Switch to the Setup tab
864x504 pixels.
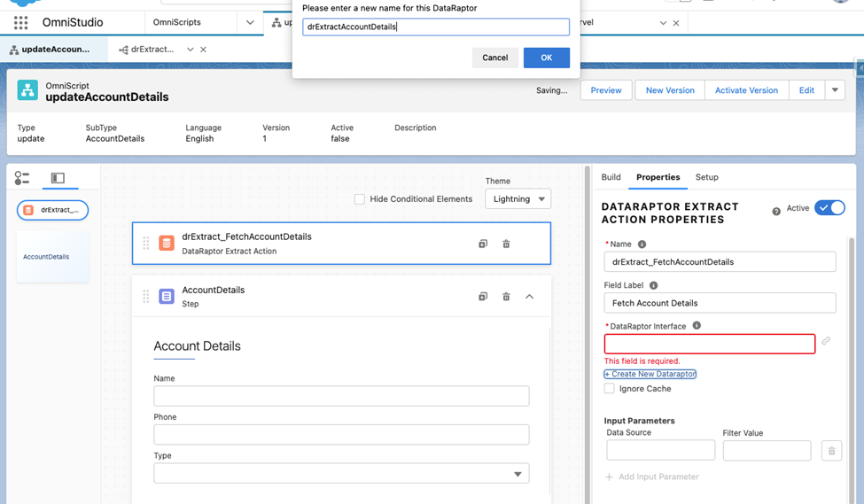pyautogui.click(x=706, y=177)
